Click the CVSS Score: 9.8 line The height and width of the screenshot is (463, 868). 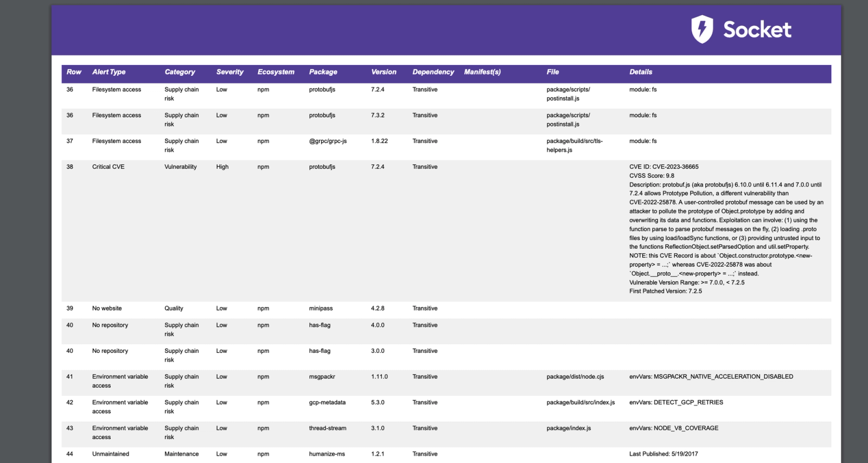652,176
